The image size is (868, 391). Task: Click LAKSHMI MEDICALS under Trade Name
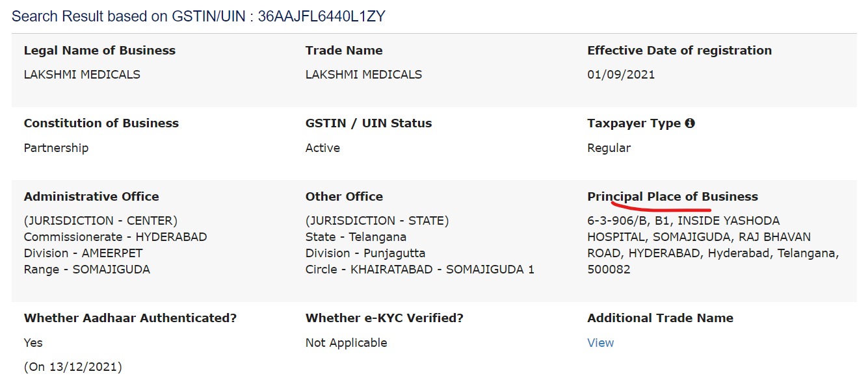(x=363, y=75)
